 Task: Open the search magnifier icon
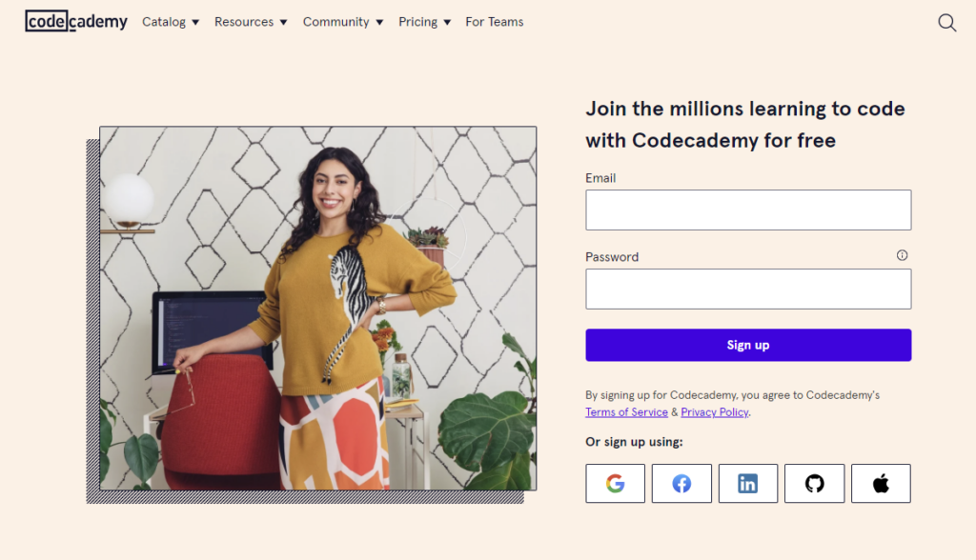(x=946, y=23)
